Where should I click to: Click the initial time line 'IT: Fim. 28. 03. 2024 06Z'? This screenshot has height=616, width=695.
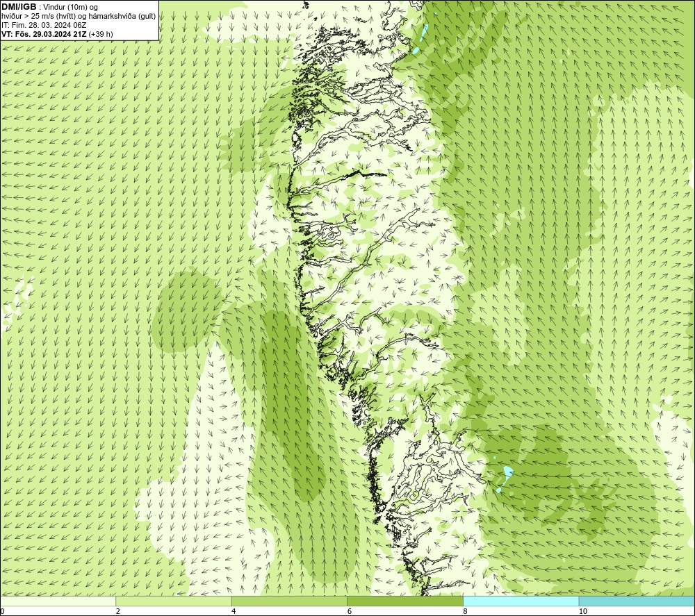pos(44,25)
